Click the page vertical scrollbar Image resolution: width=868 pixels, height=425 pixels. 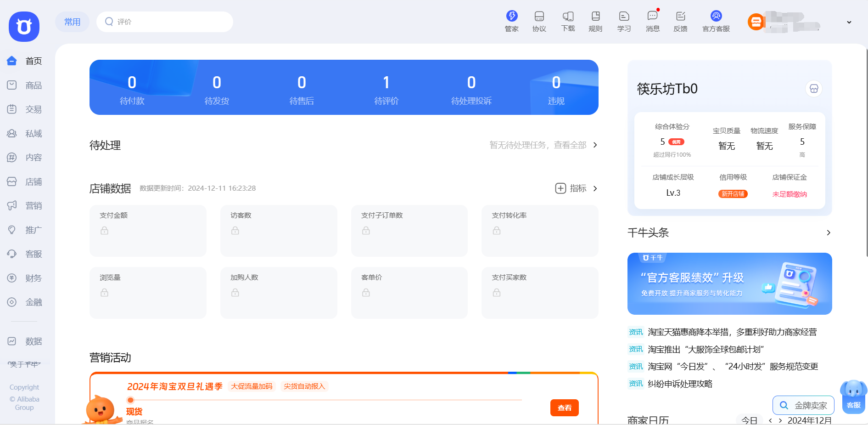pos(866,152)
